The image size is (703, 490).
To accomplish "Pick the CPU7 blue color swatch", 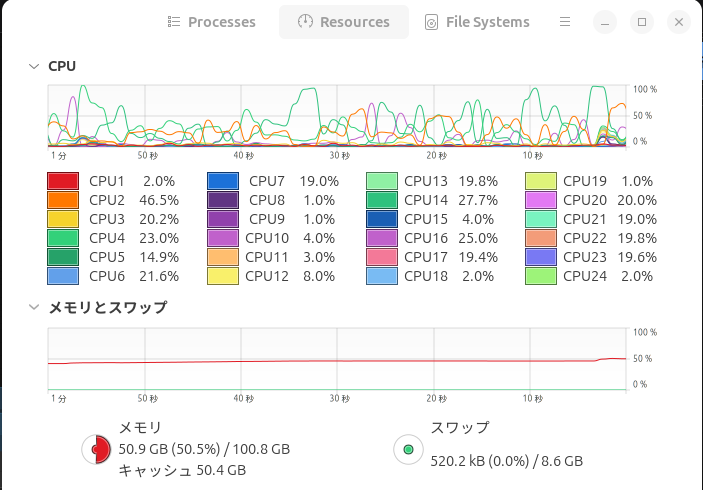I will 223,181.
